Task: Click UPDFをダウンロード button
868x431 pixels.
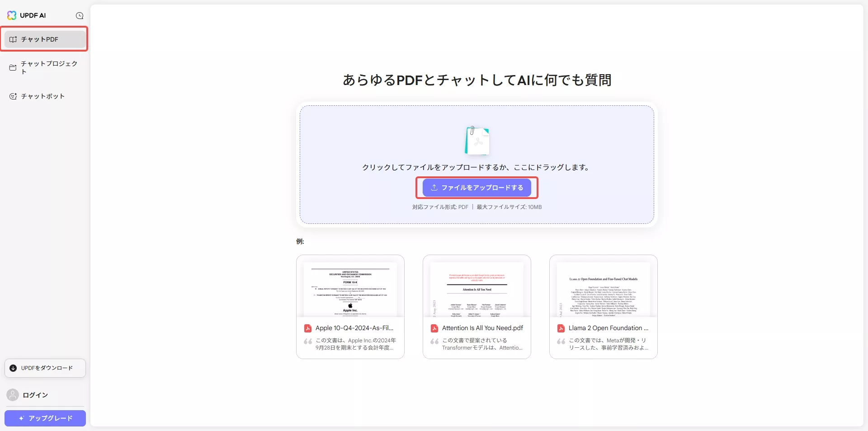Action: tap(45, 368)
